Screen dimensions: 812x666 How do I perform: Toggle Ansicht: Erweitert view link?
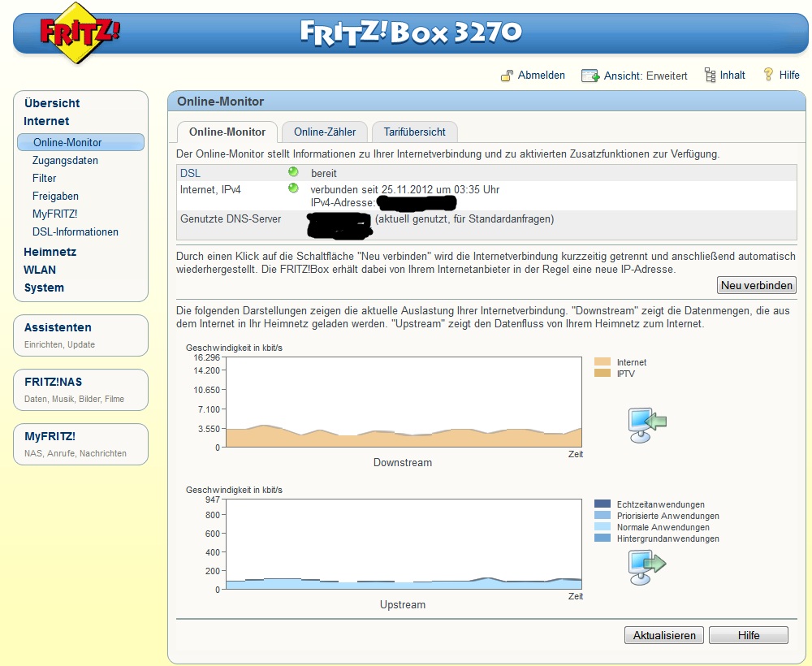[x=646, y=76]
